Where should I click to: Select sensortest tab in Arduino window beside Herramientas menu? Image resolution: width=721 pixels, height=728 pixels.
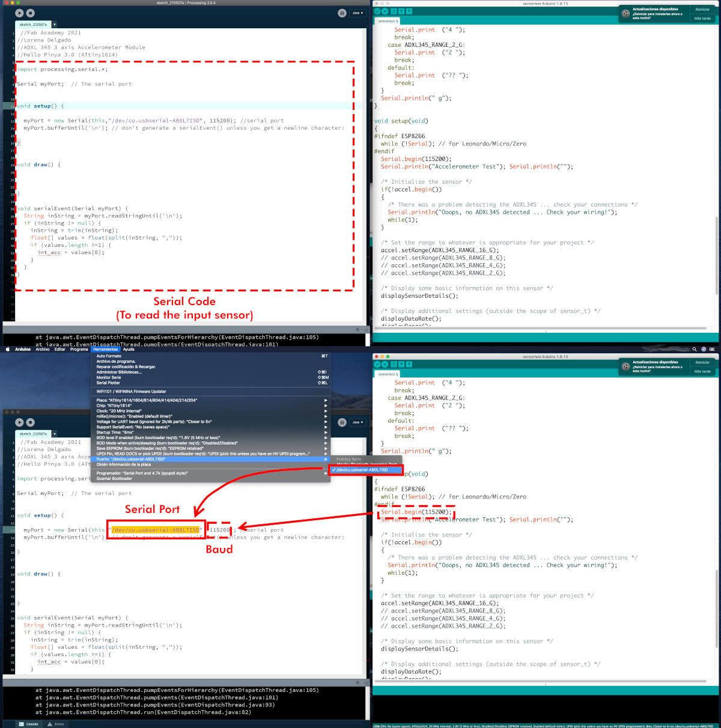388,374
